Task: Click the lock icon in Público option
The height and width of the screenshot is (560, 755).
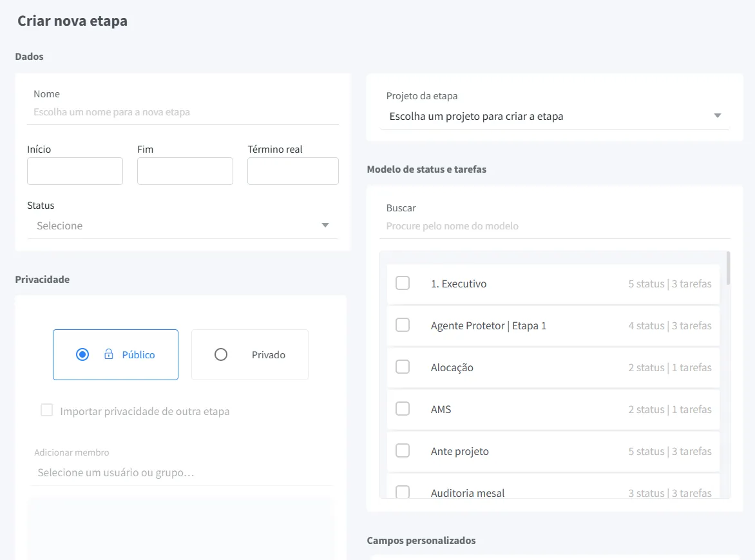Action: tap(109, 354)
